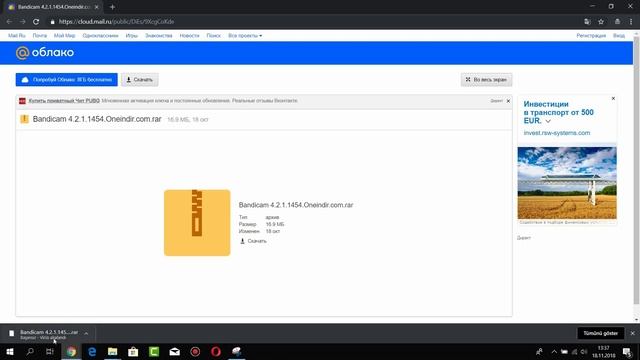The image size is (640, 360).
Task: Expand the Все проекты dropdown
Action: 245,36
